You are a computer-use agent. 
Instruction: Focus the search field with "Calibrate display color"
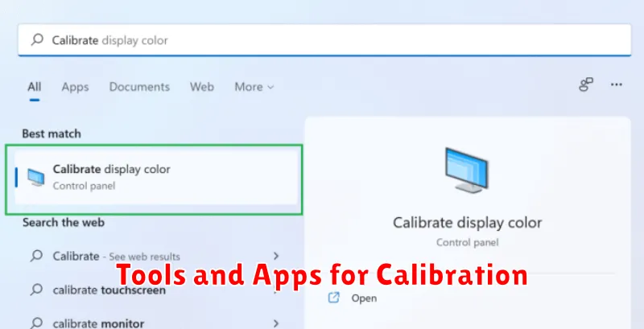[x=324, y=39]
